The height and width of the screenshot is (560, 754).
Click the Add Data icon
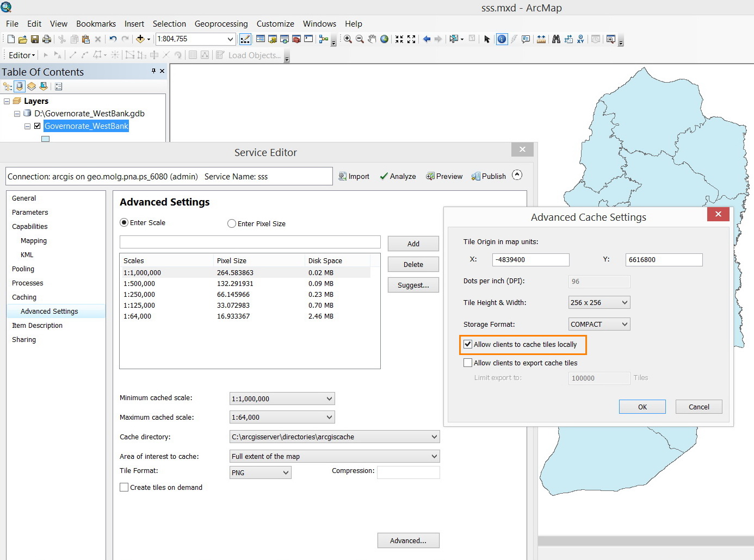[x=140, y=39]
